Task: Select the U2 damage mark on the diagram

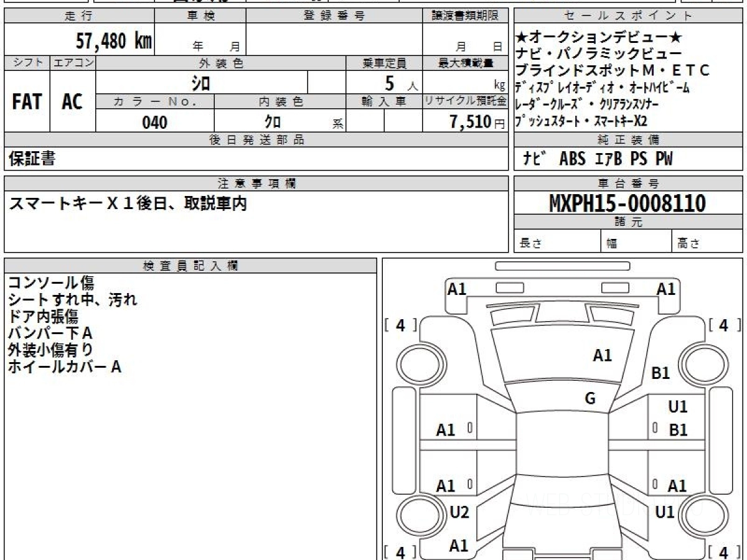Action: pos(459,512)
